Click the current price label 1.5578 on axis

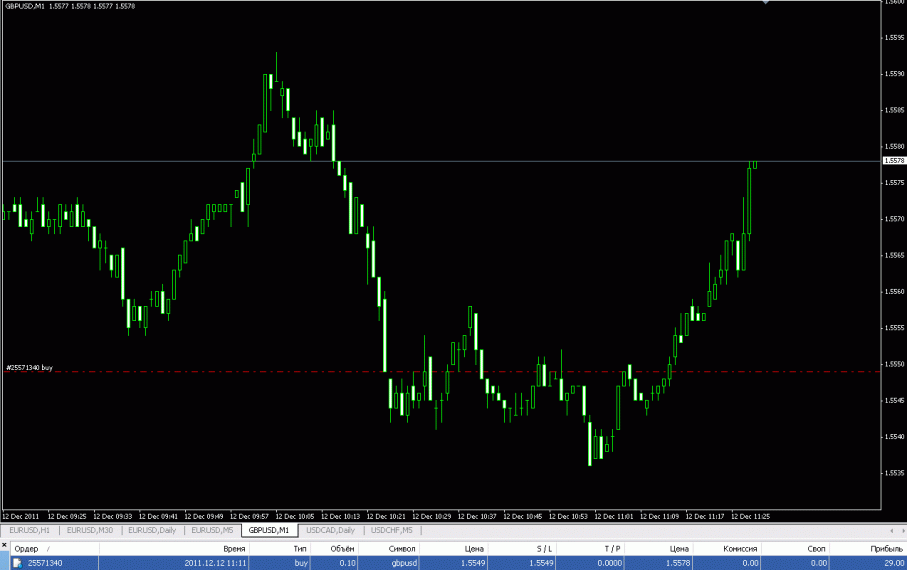(x=893, y=160)
